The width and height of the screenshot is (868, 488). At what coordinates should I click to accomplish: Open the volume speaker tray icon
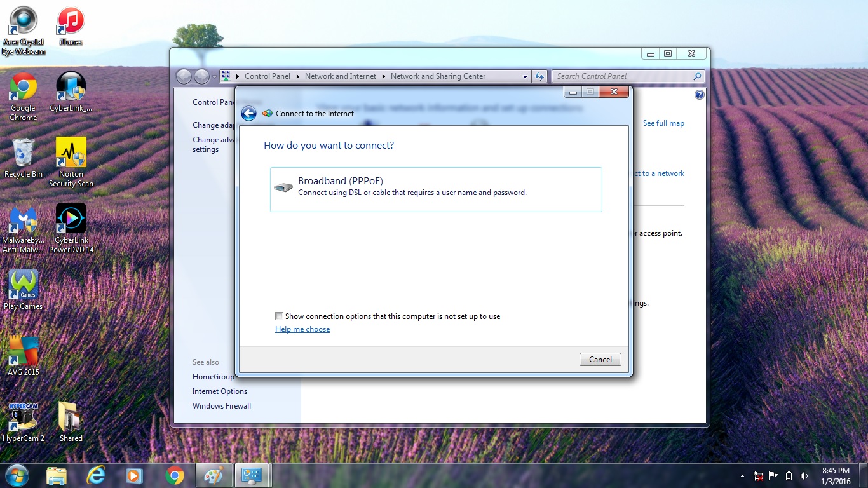pyautogui.click(x=804, y=476)
